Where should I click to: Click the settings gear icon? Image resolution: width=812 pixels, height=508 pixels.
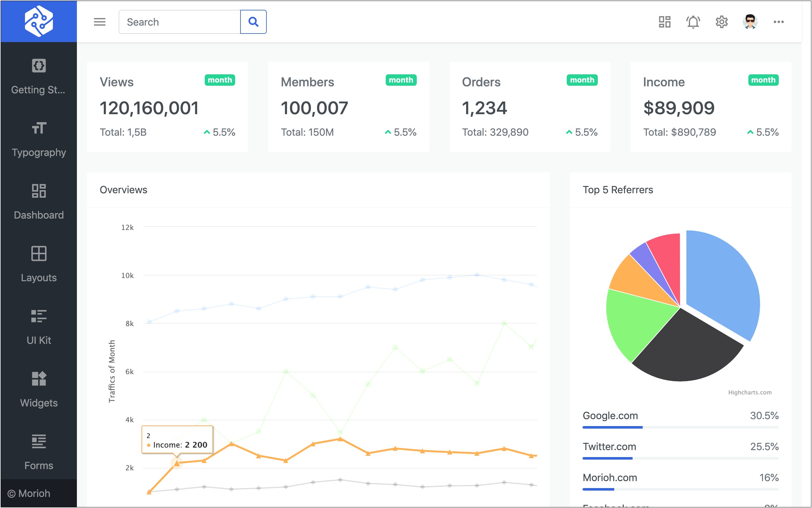(721, 22)
